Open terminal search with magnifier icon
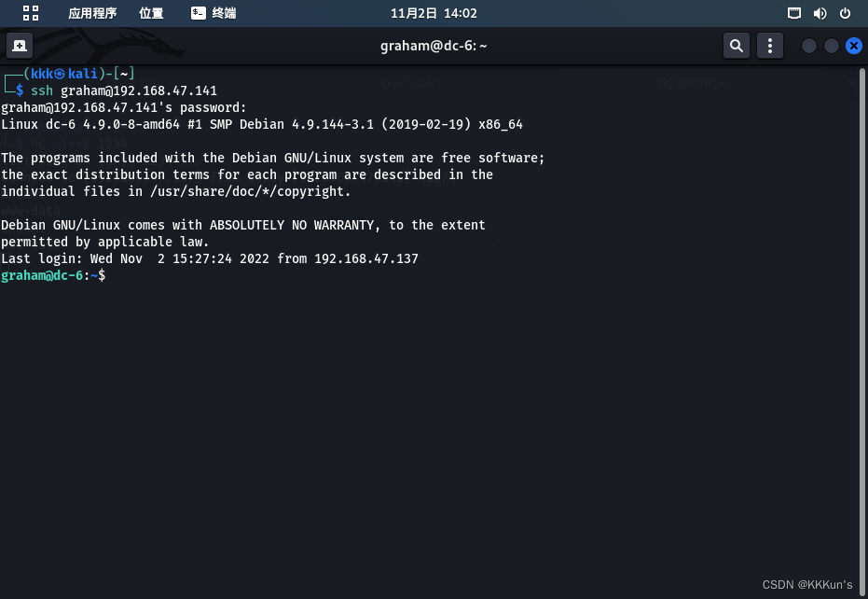 [737, 46]
